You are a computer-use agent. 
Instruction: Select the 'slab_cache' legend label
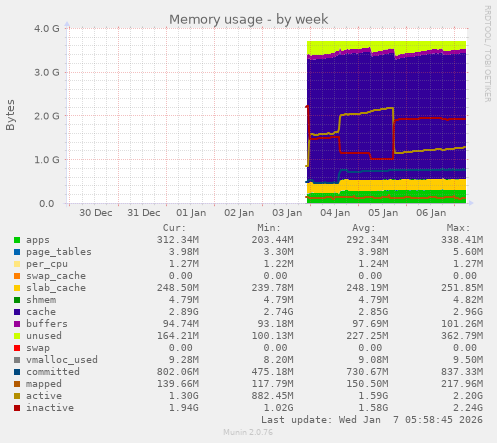56,288
